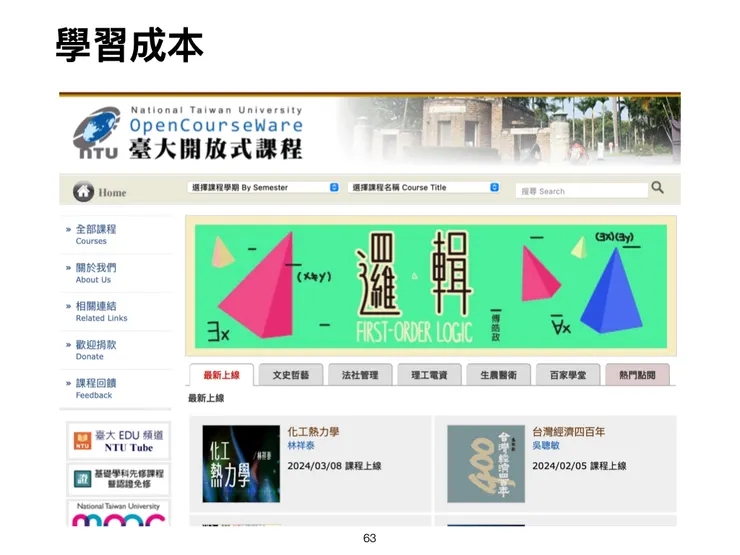Switch to the 百家學堂 tab
This screenshot has height=555, width=740.
point(568,375)
